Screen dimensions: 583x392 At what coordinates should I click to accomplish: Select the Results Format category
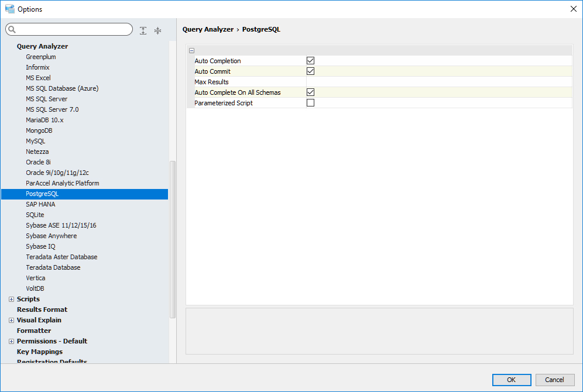[42, 310]
